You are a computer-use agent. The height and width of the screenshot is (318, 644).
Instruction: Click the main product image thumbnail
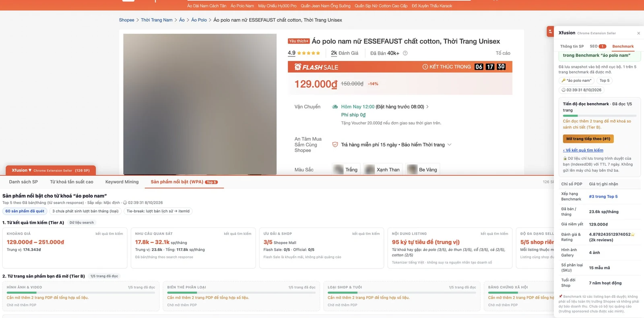(200, 104)
